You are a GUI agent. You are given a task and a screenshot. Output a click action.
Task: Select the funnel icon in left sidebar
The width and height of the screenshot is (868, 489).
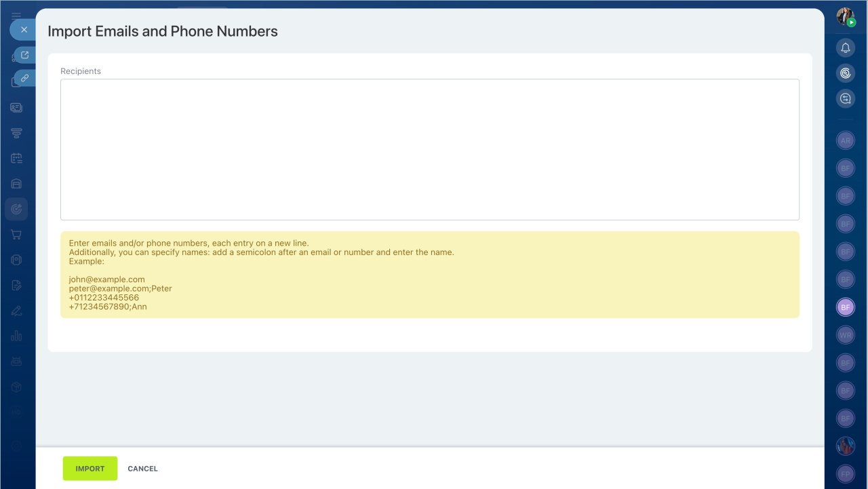click(16, 133)
